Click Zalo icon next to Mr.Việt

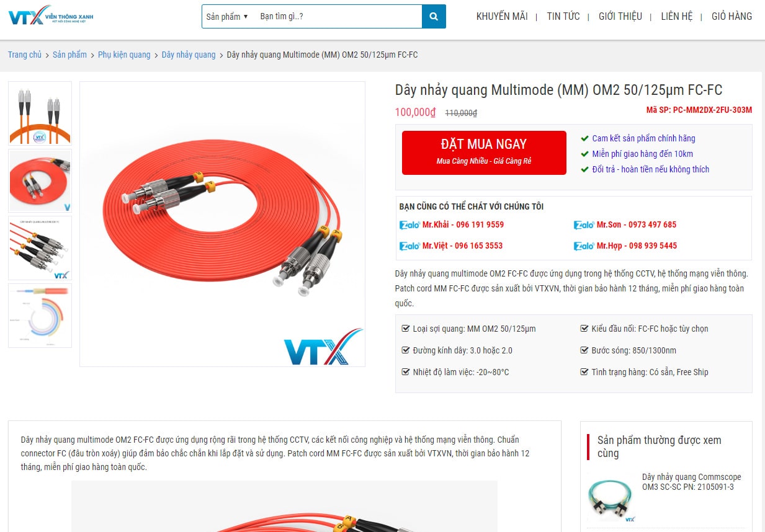[x=409, y=246]
